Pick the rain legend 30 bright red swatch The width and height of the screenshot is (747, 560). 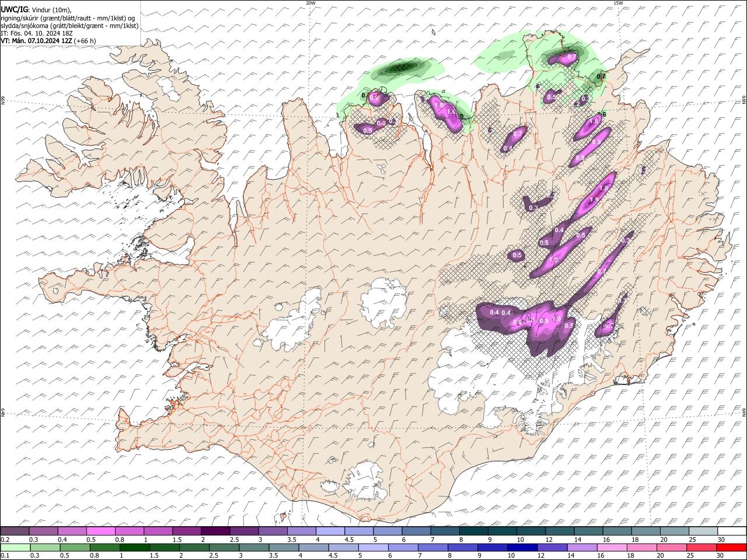(732, 547)
